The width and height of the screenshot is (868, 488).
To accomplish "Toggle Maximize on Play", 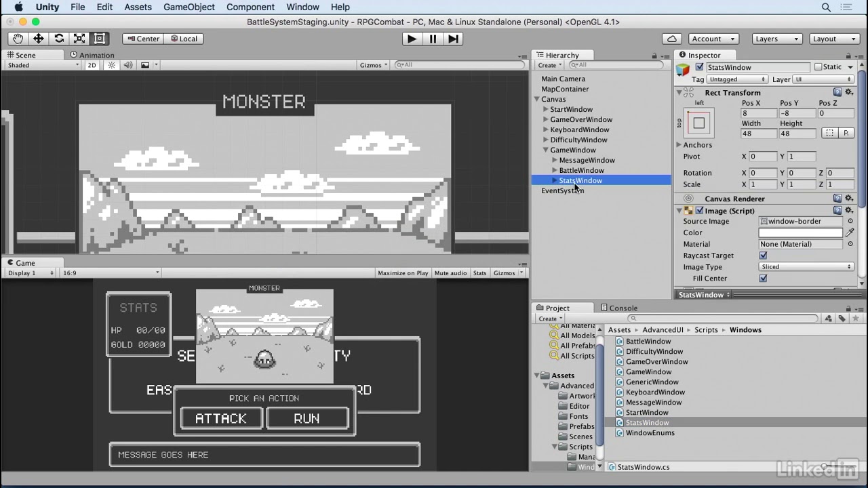I will tap(403, 272).
